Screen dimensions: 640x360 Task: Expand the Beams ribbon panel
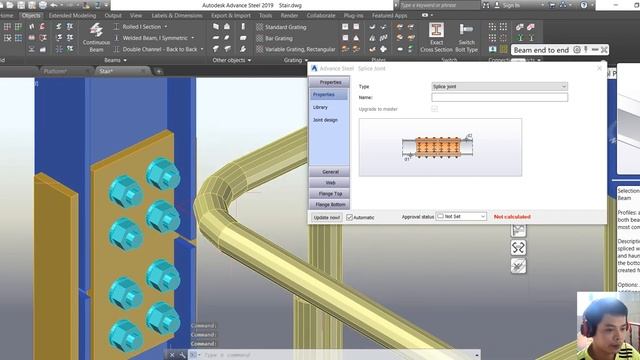point(115,60)
